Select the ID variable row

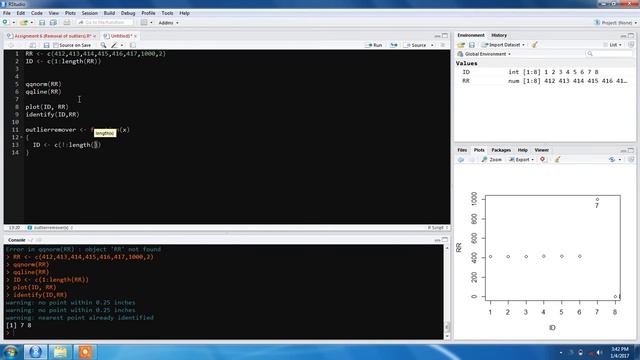(545, 72)
